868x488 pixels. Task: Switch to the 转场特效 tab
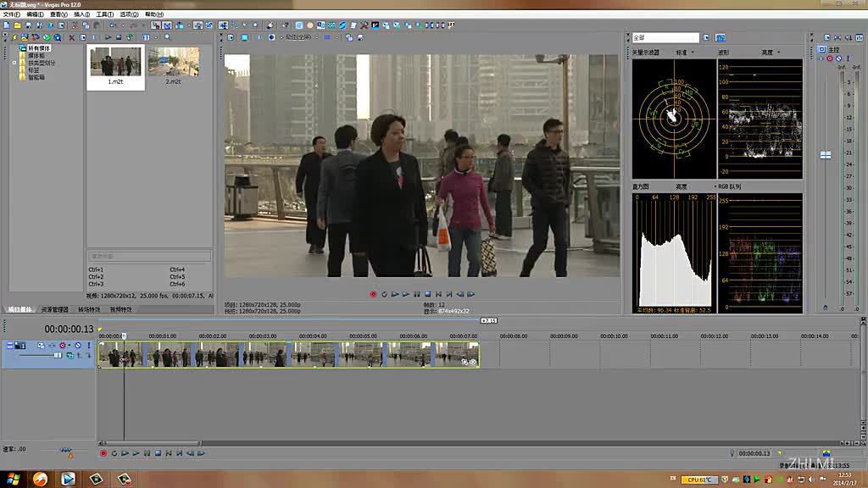90,310
